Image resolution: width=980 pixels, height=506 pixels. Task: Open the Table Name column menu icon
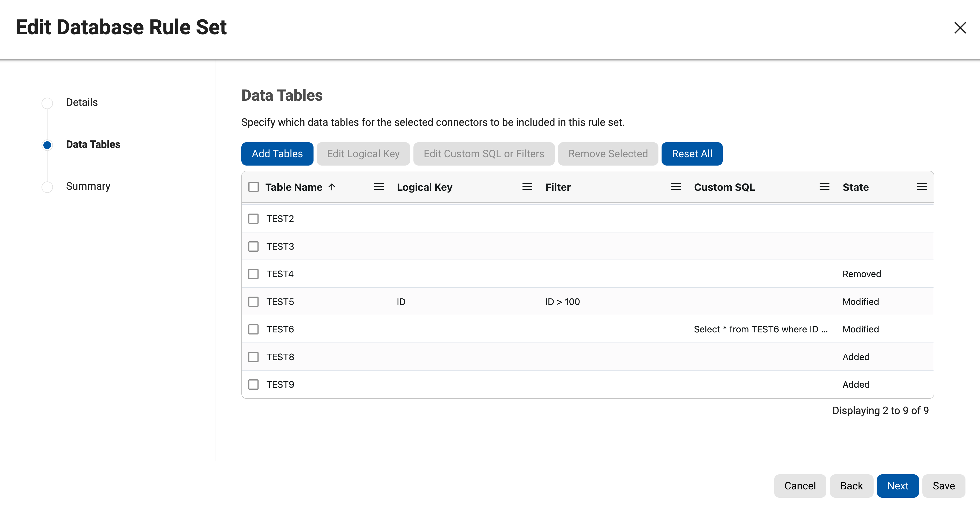click(x=379, y=187)
